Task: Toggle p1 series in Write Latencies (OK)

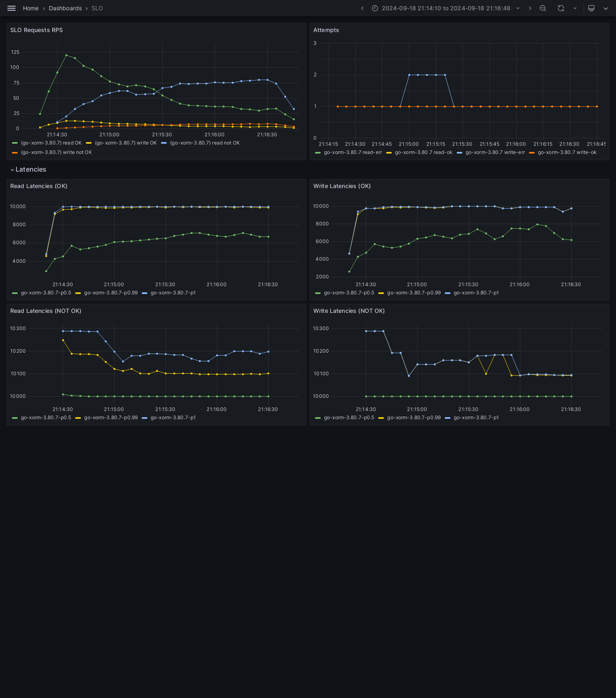Action: [476, 293]
